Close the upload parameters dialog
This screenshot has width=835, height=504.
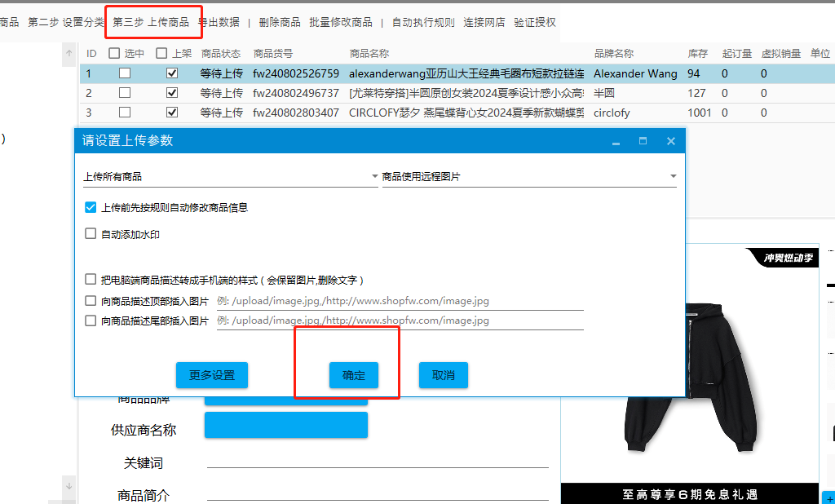[670, 141]
